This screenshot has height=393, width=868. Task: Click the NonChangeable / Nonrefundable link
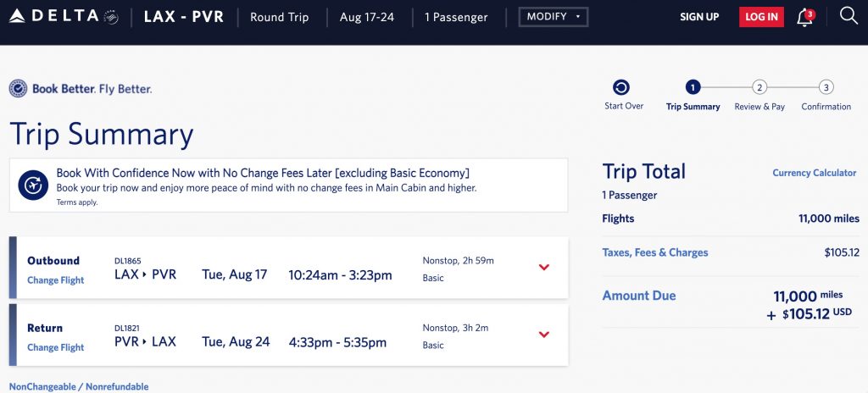[x=79, y=387]
